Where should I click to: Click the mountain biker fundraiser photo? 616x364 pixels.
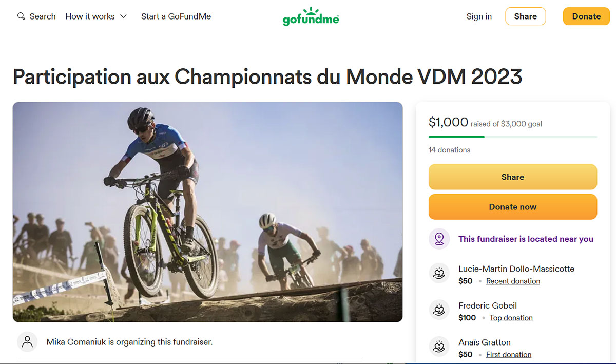tap(207, 212)
